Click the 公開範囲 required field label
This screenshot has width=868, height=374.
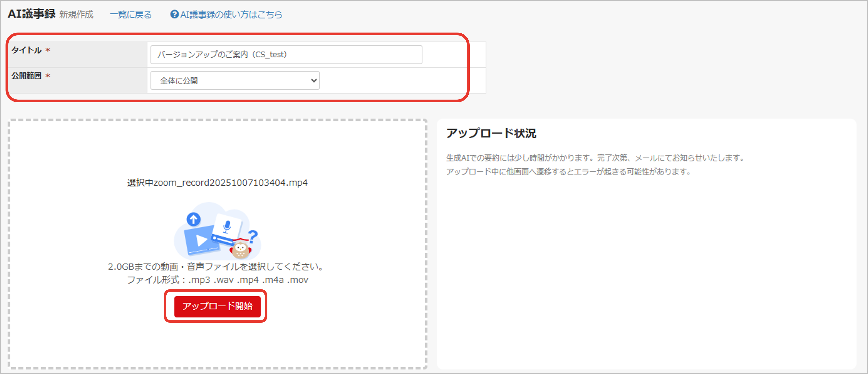26,76
